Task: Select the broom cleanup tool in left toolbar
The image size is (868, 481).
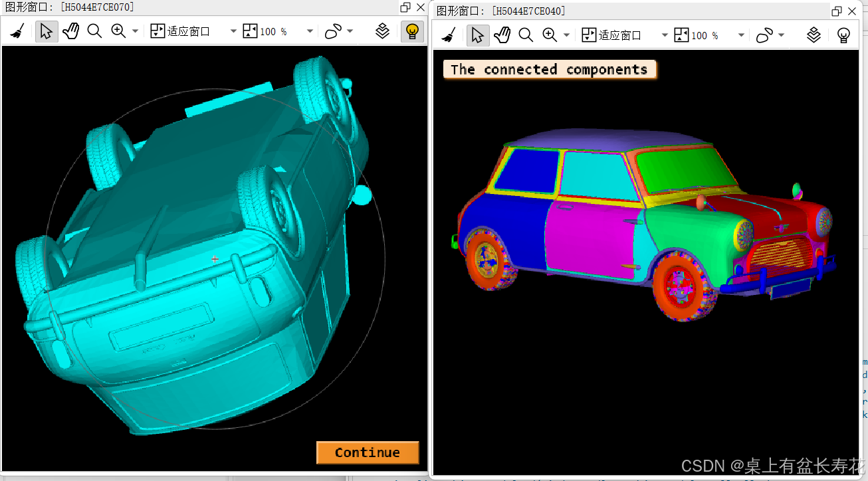Action: [19, 31]
